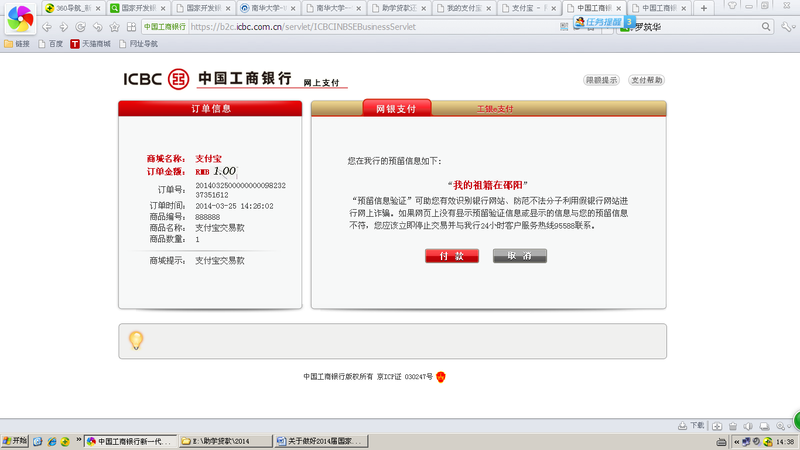Open the 天猫商城 bookmark
The height and width of the screenshot is (450, 800).
[90, 44]
